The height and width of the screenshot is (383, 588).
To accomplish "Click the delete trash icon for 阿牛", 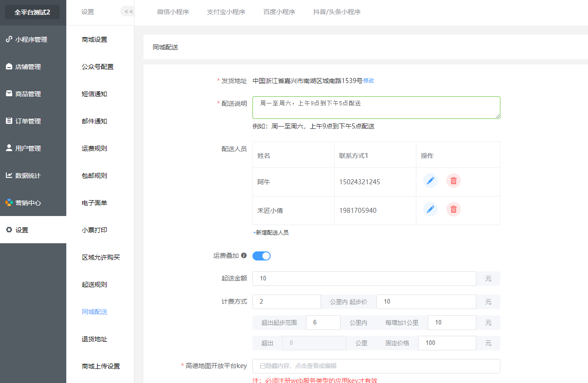I will (453, 181).
